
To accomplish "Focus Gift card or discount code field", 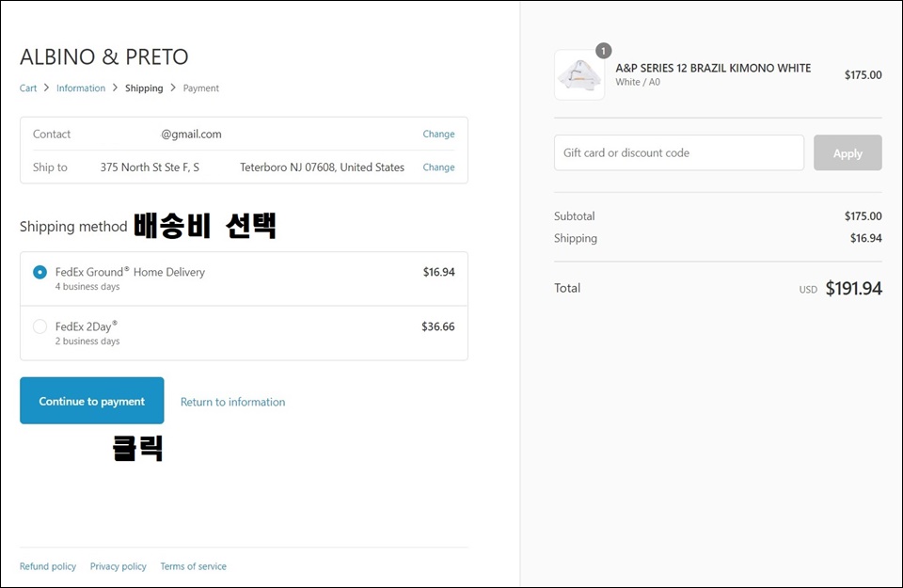I will click(679, 152).
